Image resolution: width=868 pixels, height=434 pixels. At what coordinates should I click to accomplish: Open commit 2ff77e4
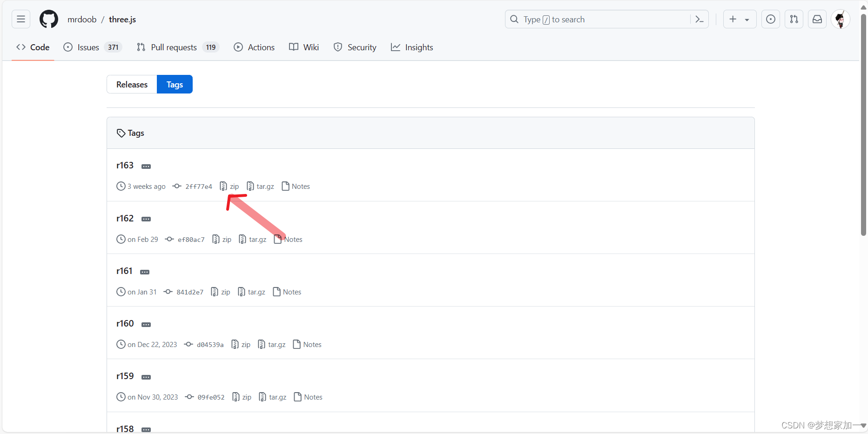[192, 187]
